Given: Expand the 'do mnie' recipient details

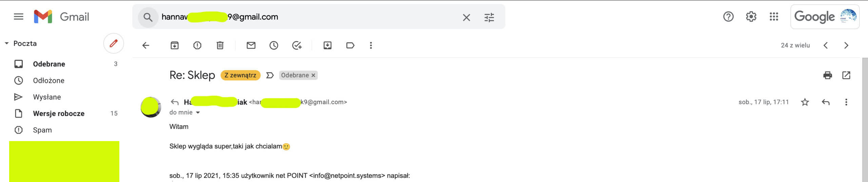Looking at the screenshot, I should [198, 113].
